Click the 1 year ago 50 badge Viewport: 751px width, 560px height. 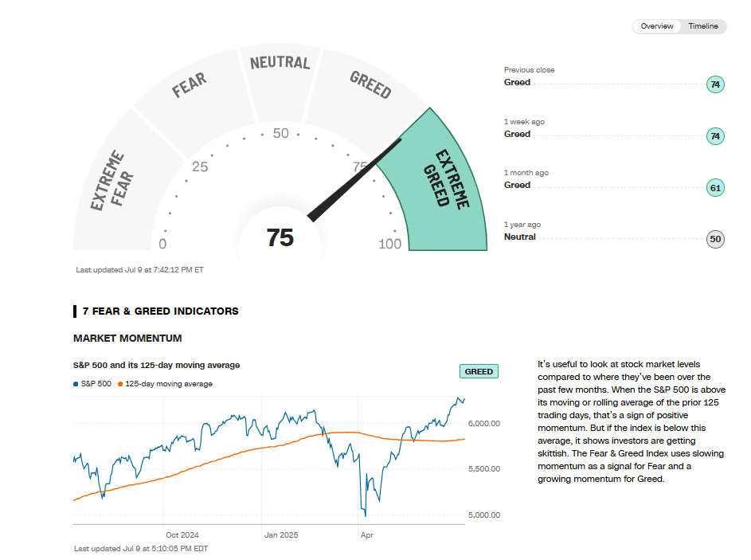coord(715,239)
